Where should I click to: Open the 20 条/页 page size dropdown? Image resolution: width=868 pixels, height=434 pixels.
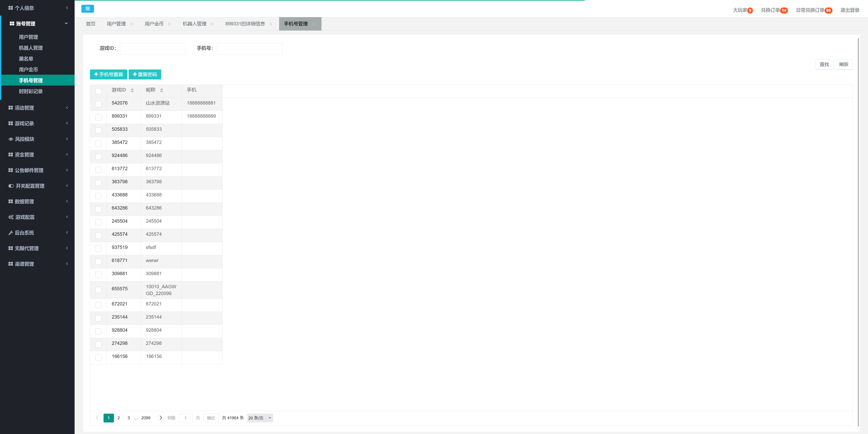pyautogui.click(x=260, y=418)
